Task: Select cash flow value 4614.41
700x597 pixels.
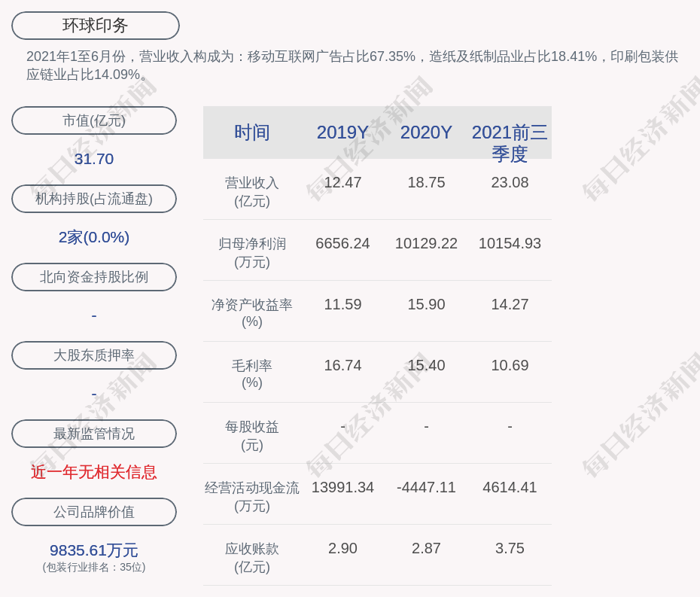Action: point(510,487)
